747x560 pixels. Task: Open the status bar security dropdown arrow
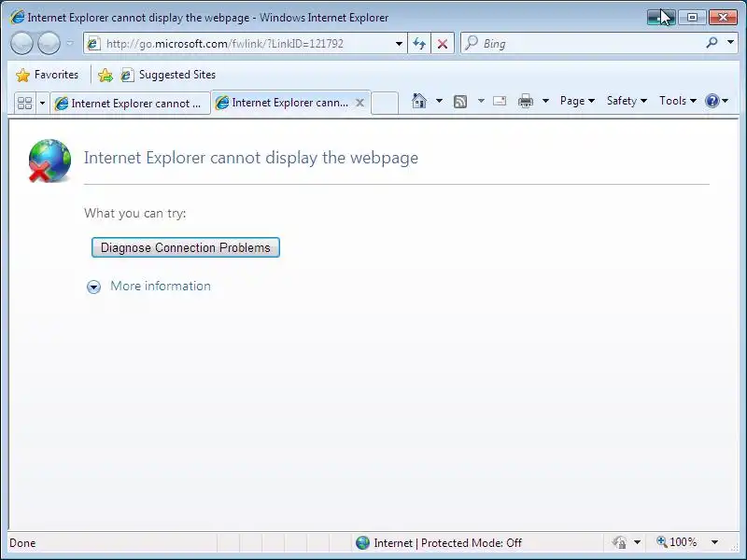[x=637, y=542]
